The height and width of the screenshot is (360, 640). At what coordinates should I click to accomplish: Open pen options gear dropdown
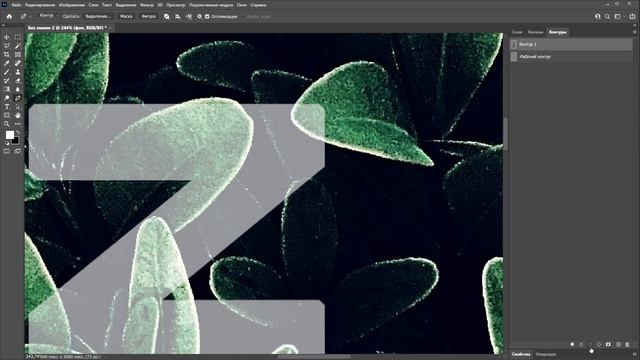[x=200, y=17]
